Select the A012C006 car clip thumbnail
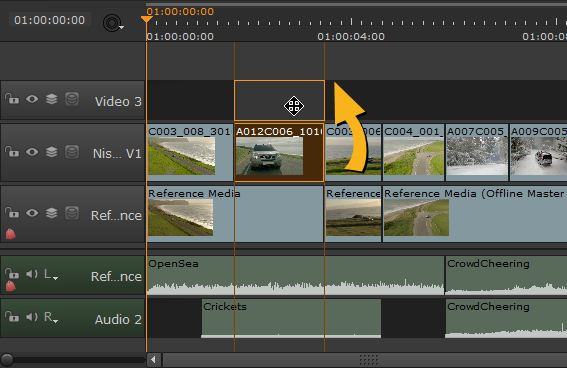Screen dimensions: 567x368 [x=269, y=156]
